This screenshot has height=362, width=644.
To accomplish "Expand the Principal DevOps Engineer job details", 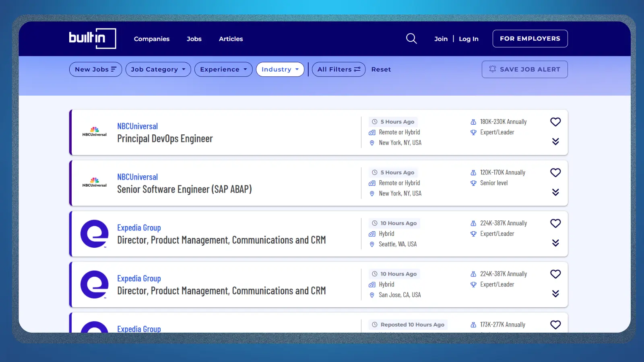I will [555, 142].
